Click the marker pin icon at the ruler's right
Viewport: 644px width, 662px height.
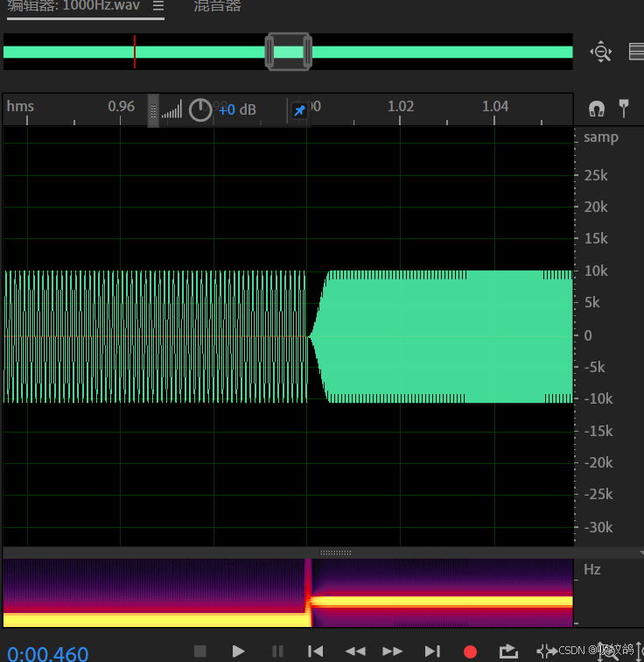(x=624, y=108)
